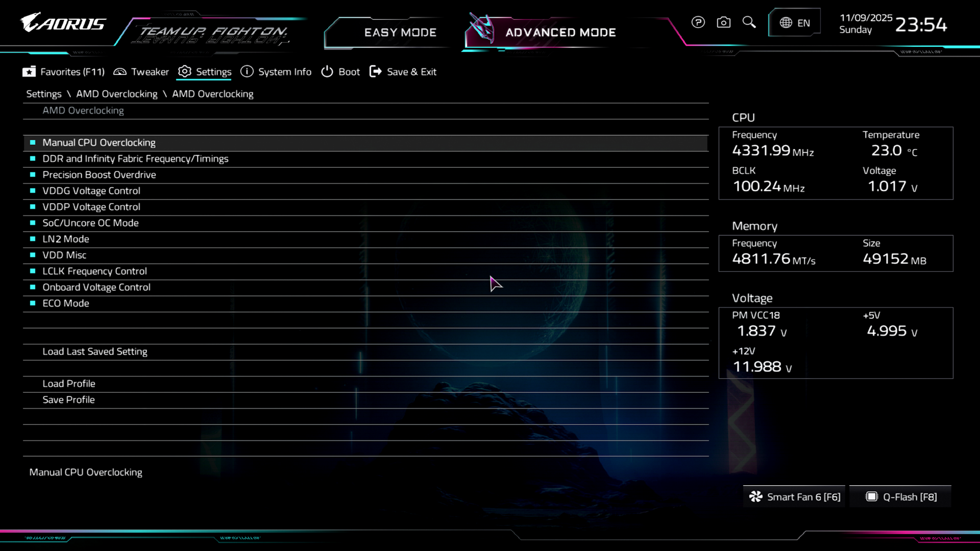Switch to Easy Mode
Image resolution: width=980 pixels, height=551 pixels.
click(400, 33)
